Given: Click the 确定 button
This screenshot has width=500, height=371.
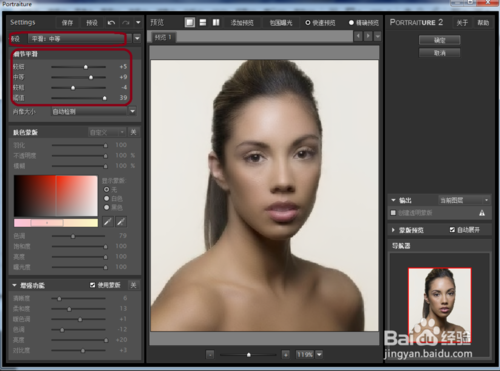Looking at the screenshot, I should click(440, 40).
